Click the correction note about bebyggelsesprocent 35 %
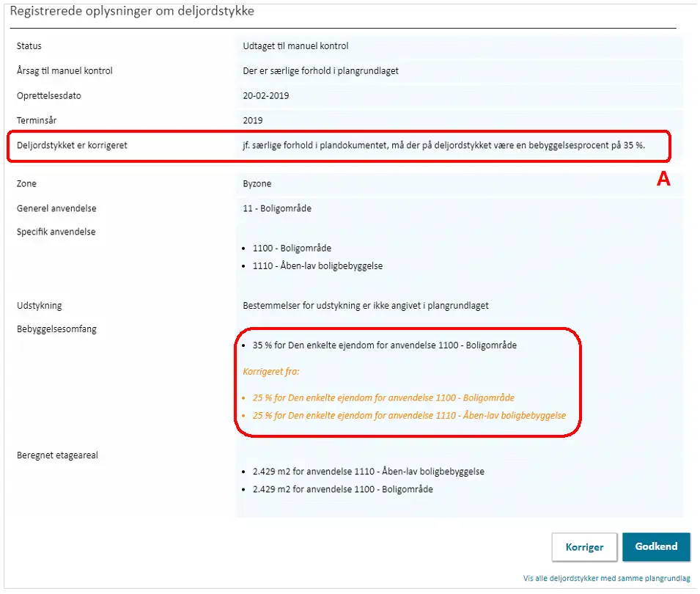The height and width of the screenshot is (594, 700). pyautogui.click(x=443, y=145)
